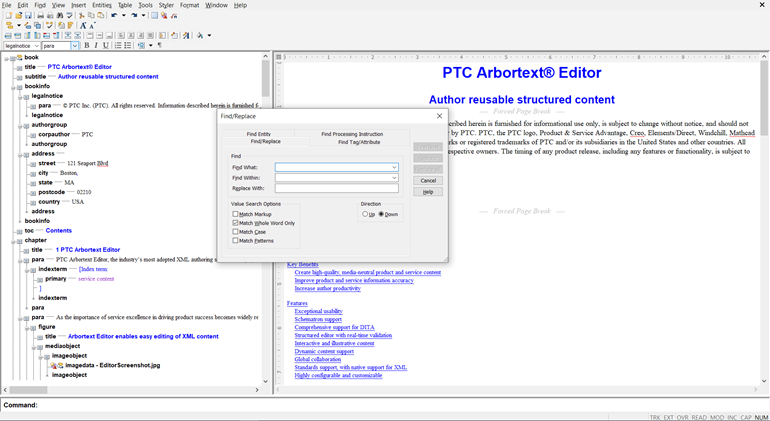This screenshot has height=421, width=770.
Task: Collapse the chapter tree node
Action: click(x=13, y=241)
